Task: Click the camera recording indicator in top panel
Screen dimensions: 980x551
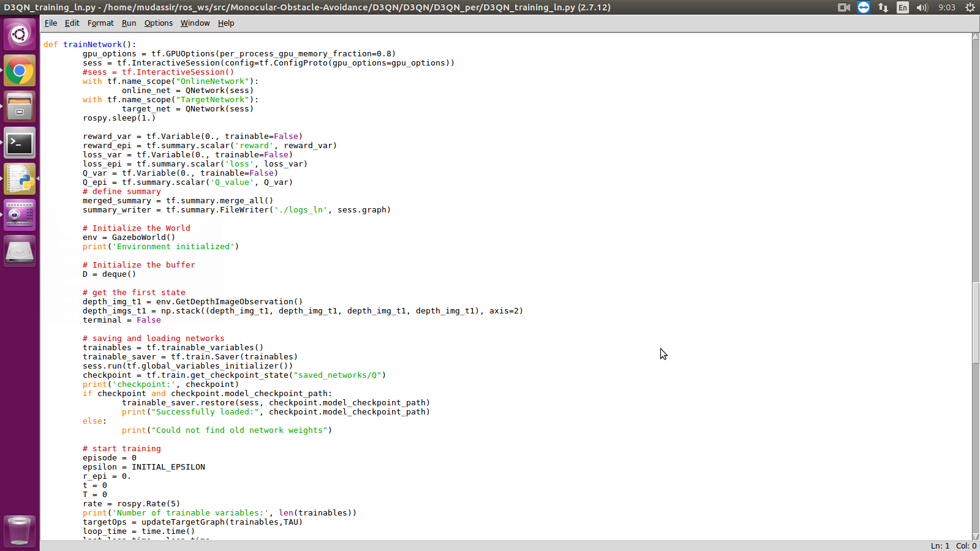Action: pyautogui.click(x=844, y=7)
